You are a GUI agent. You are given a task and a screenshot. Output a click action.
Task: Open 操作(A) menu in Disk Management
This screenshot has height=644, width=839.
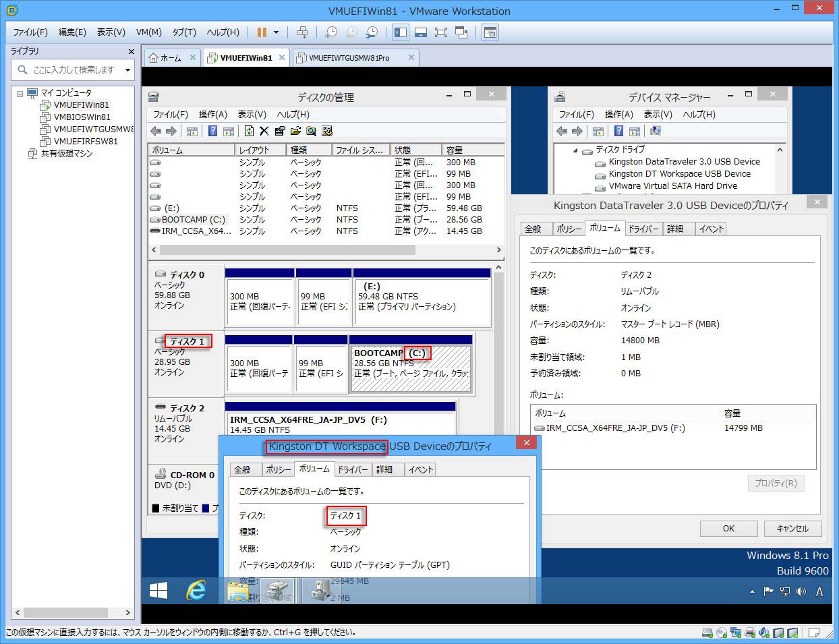coord(213,115)
